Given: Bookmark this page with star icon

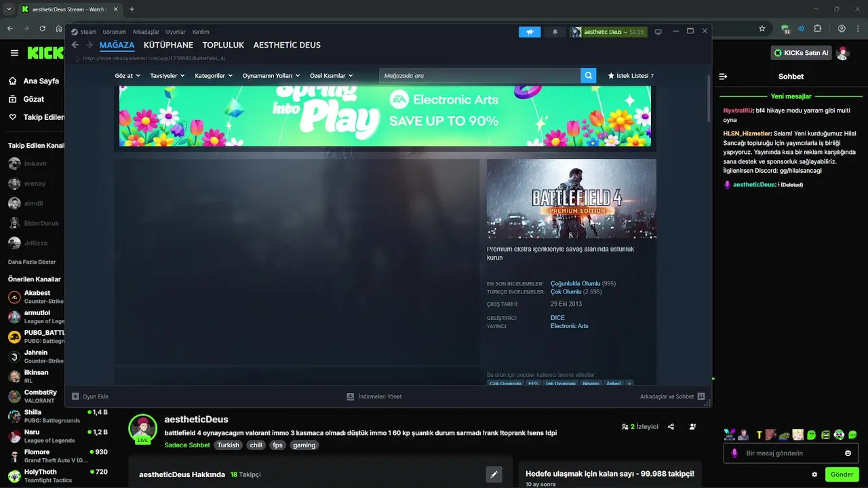Looking at the screenshot, I should (762, 29).
